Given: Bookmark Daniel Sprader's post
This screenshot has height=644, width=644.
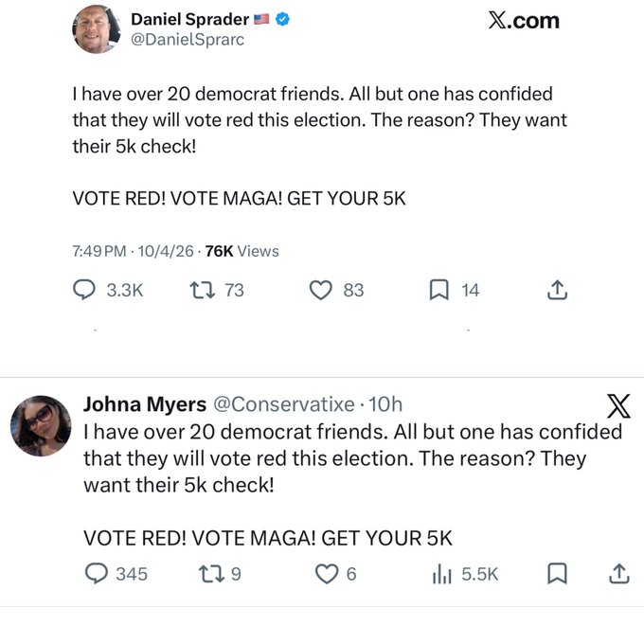Looking at the screenshot, I should pyautogui.click(x=438, y=290).
